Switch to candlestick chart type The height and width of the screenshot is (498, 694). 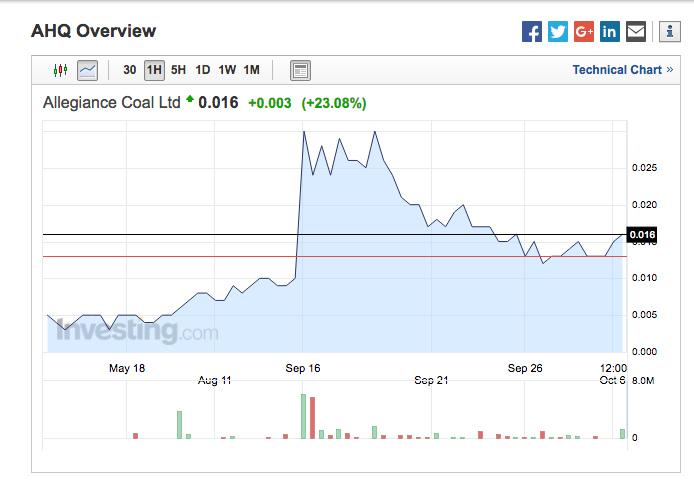click(61, 70)
